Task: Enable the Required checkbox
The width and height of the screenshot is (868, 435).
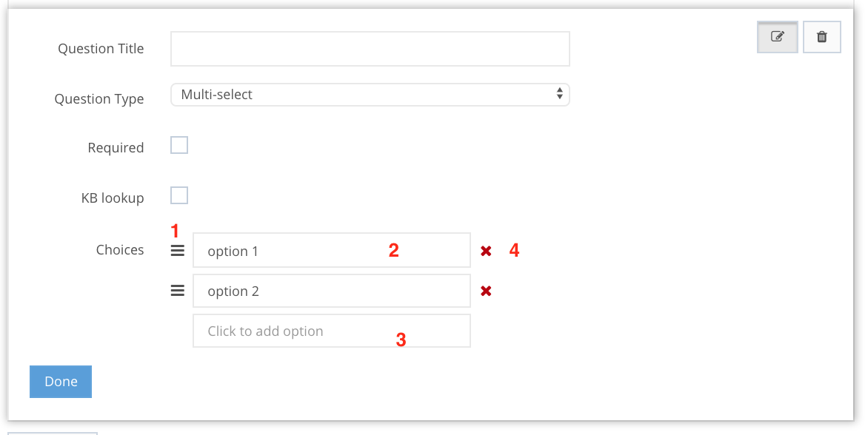Action: click(179, 145)
